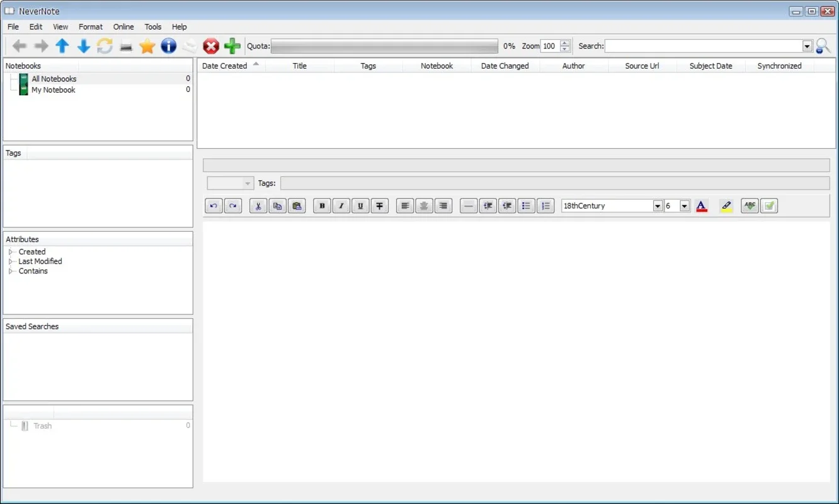839x504 pixels.
Task: Click the undo button in editor toolbar
Action: [214, 206]
